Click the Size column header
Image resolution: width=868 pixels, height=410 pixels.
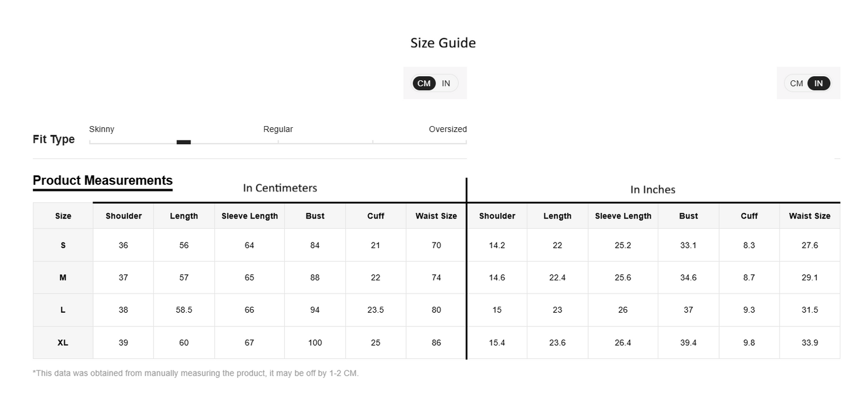pos(63,216)
